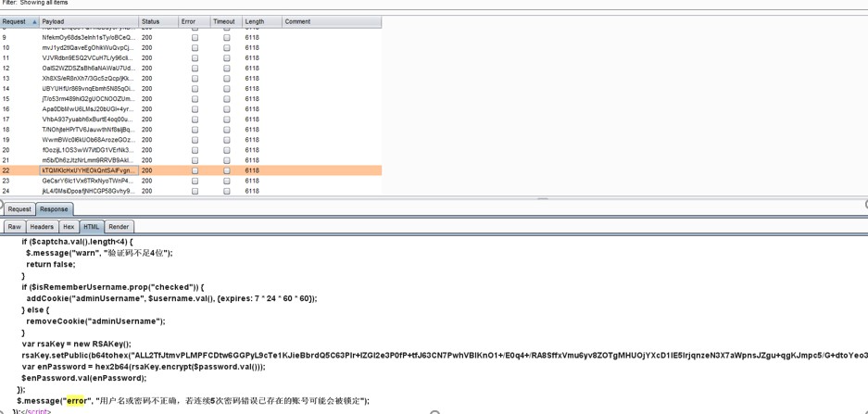Sort by the Length column header

tap(262, 21)
